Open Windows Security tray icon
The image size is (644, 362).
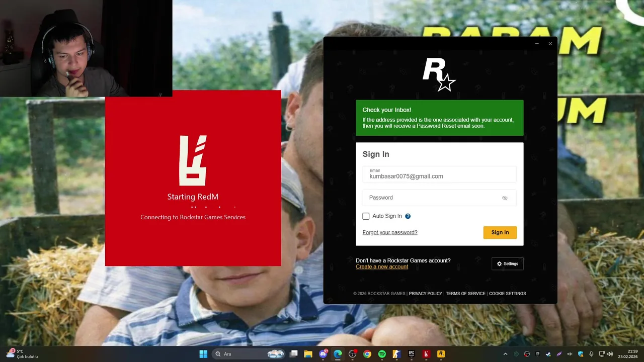click(x=581, y=354)
